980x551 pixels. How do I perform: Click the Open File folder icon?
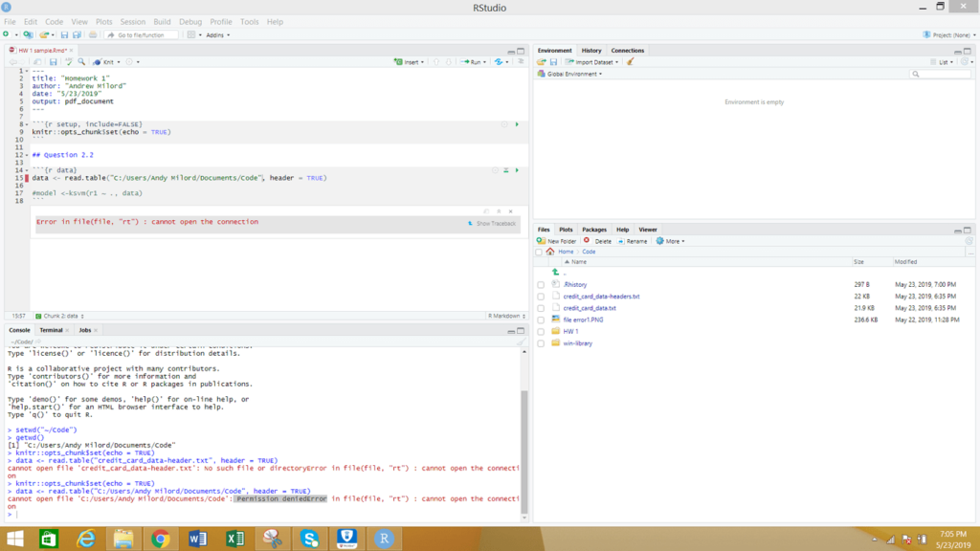pyautogui.click(x=44, y=35)
